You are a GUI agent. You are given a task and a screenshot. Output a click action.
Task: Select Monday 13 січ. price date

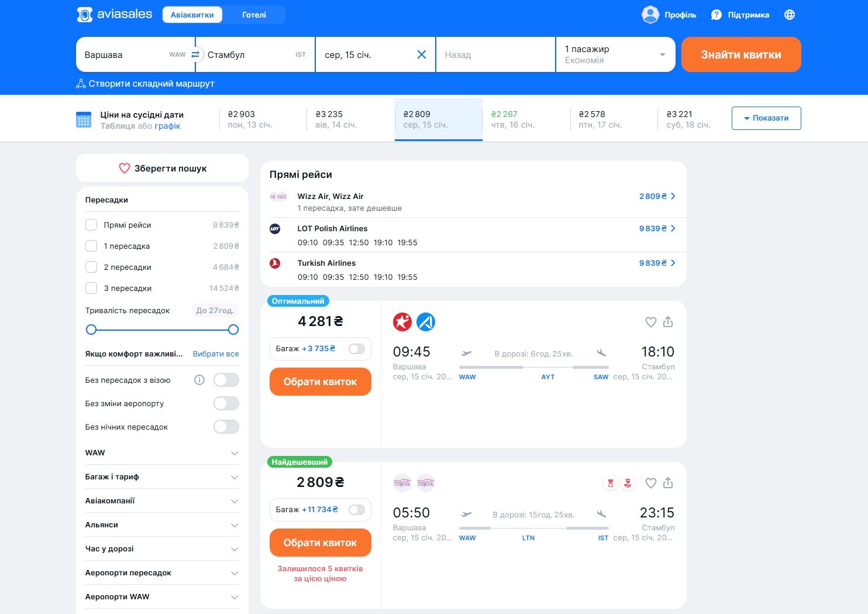263,119
